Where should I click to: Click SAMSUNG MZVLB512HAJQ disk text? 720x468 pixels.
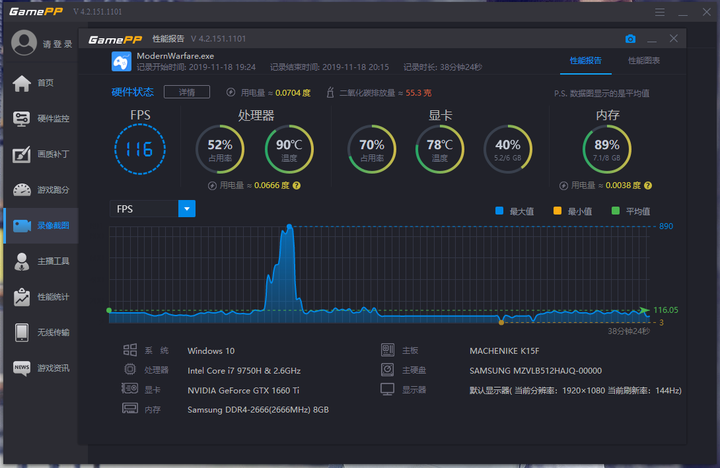tap(535, 371)
